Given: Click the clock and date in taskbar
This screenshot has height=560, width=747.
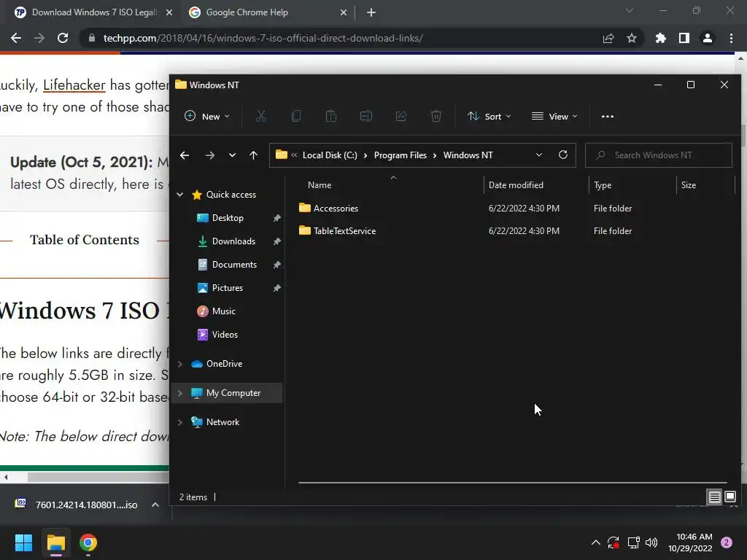Looking at the screenshot, I should pos(690,542).
